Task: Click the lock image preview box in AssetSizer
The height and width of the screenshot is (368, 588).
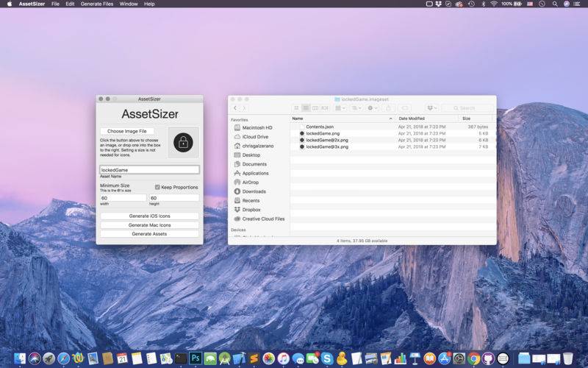Action: [x=183, y=142]
